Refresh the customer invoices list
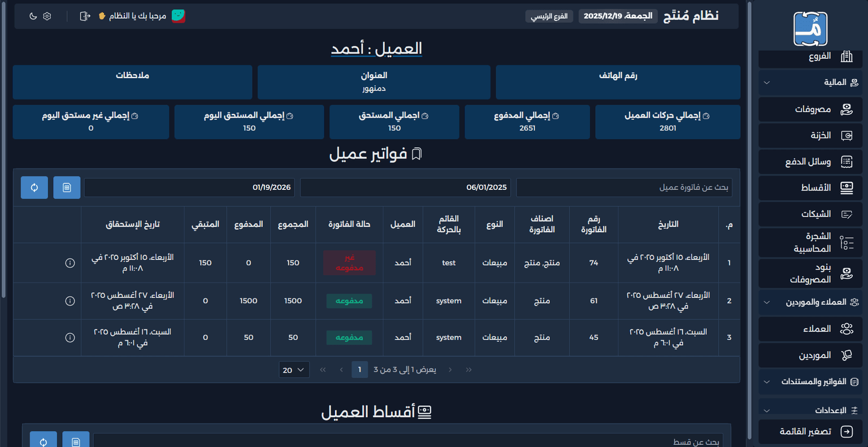868x447 pixels. [x=34, y=187]
